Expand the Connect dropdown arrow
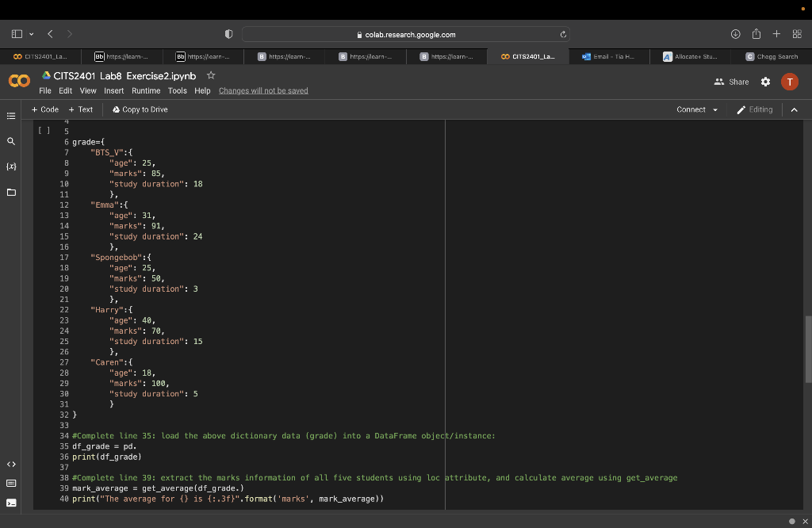The width and height of the screenshot is (812, 528). pos(715,110)
